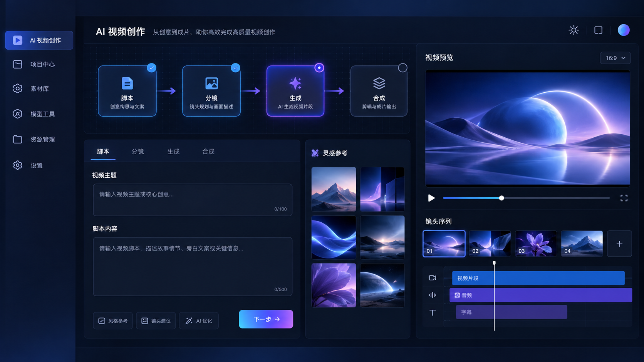The height and width of the screenshot is (362, 644).
Task: Open 资源管理 folder in sidebar
Action: pos(39,139)
